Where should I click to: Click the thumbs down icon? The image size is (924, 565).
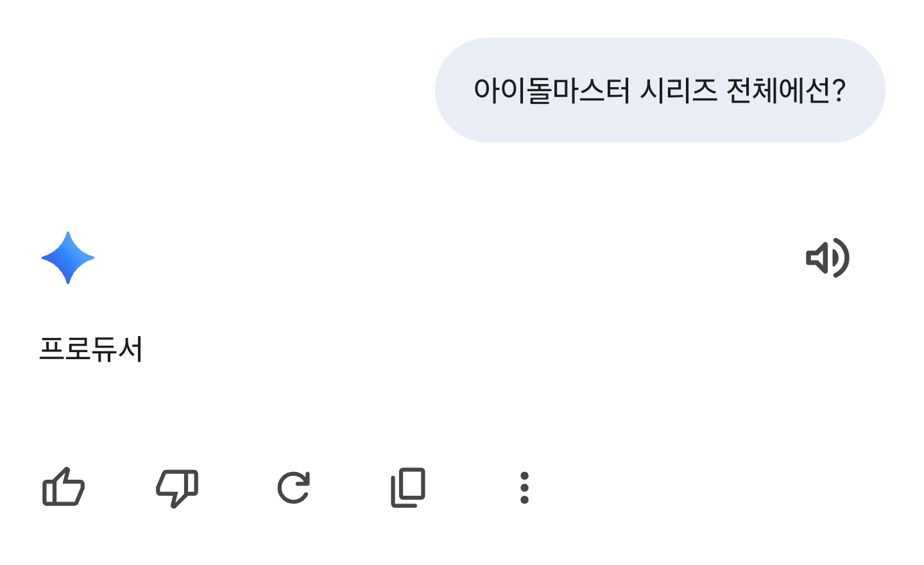(177, 487)
